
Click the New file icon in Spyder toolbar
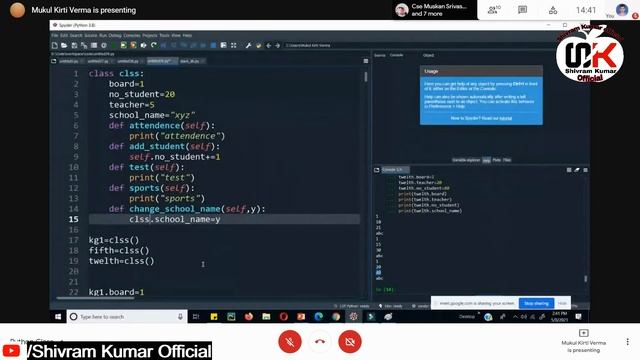(x=55, y=45)
